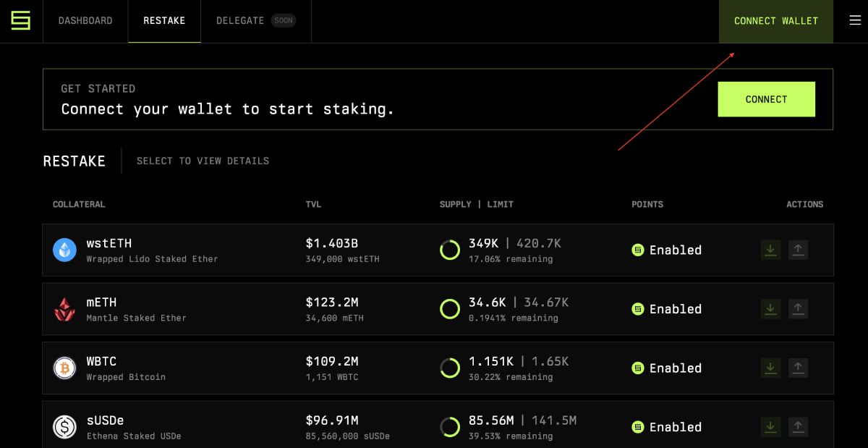Click the green Connect button

pyautogui.click(x=766, y=99)
